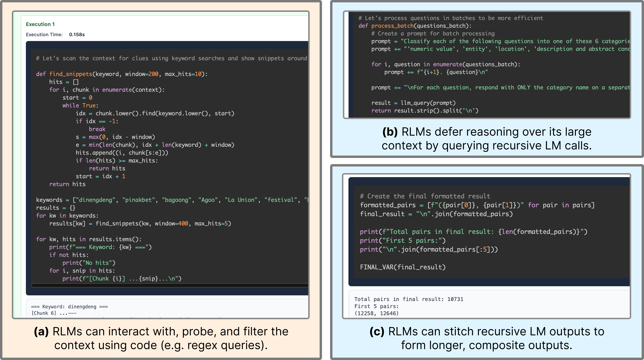Click the FINAL_VAR(final_result) line
Viewport: 644px width, 360px height.
coord(402,267)
